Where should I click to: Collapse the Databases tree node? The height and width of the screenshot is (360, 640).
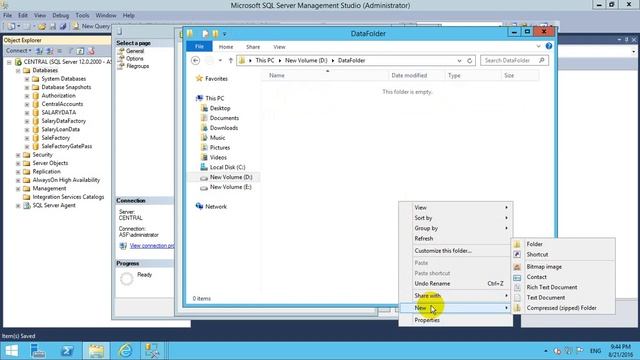click(x=18, y=71)
